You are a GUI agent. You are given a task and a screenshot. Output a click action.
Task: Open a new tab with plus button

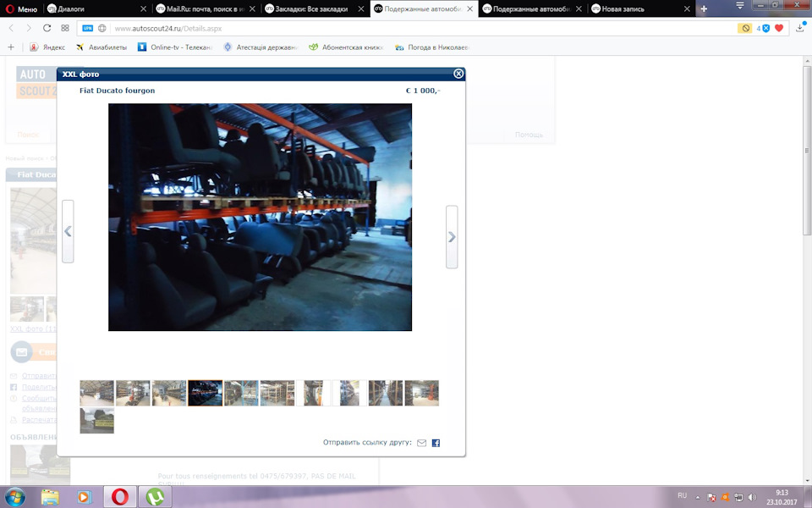704,8
